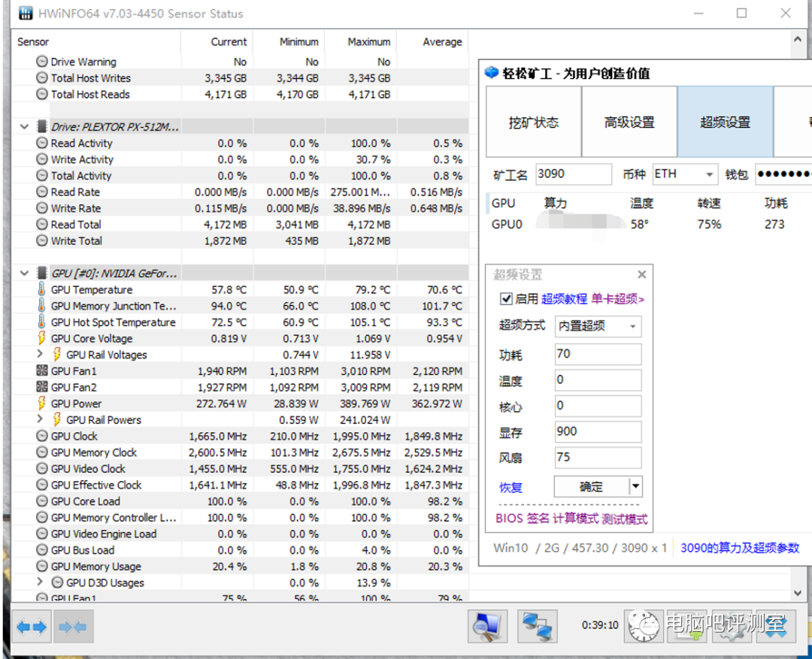Collapse the Drive: PLEXTOR PX-512M group
This screenshot has height=659, width=812.
click(x=24, y=126)
